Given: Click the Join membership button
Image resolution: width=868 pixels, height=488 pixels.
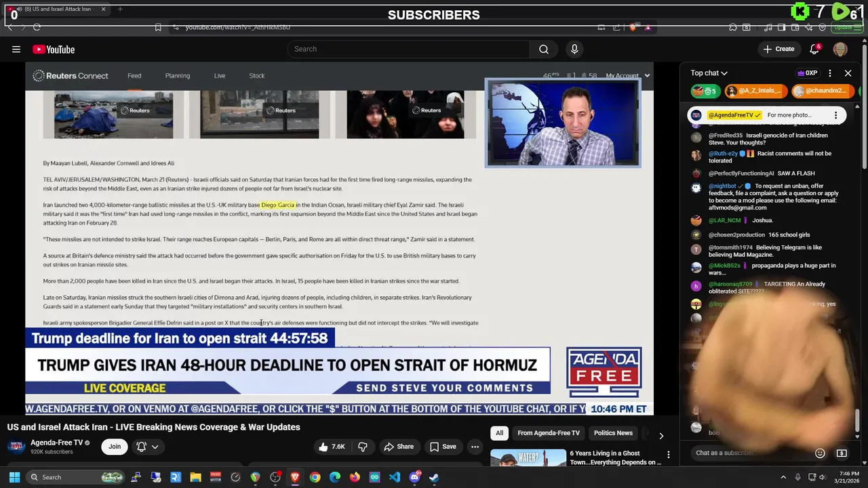Looking at the screenshot, I should pyautogui.click(x=115, y=447).
